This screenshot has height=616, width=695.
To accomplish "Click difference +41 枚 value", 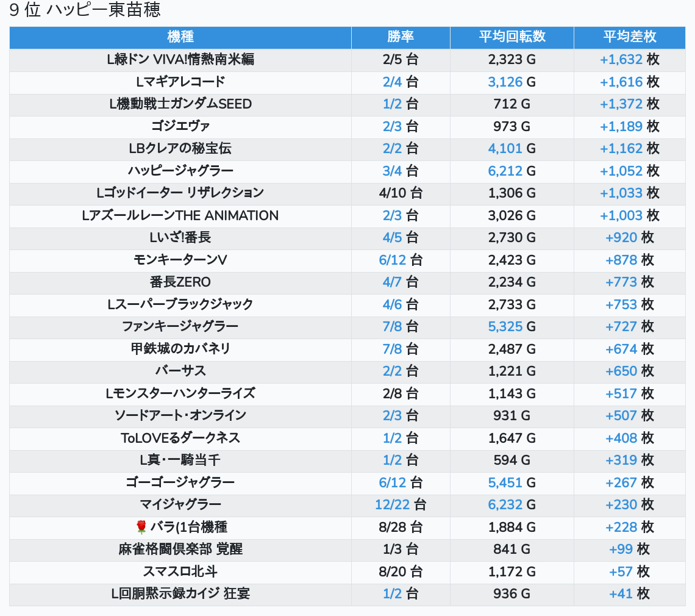I will click(629, 594).
